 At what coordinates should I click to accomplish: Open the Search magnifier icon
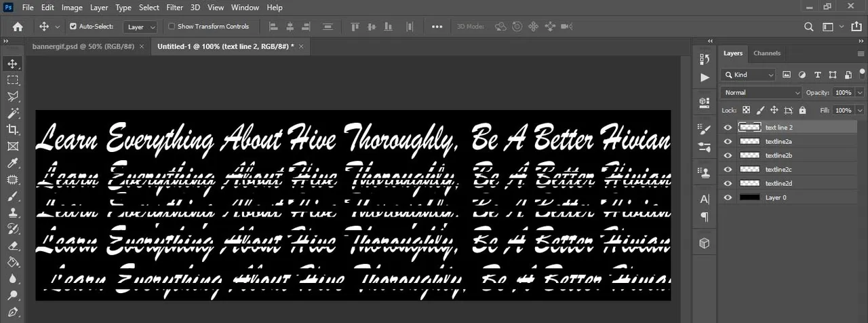[808, 26]
